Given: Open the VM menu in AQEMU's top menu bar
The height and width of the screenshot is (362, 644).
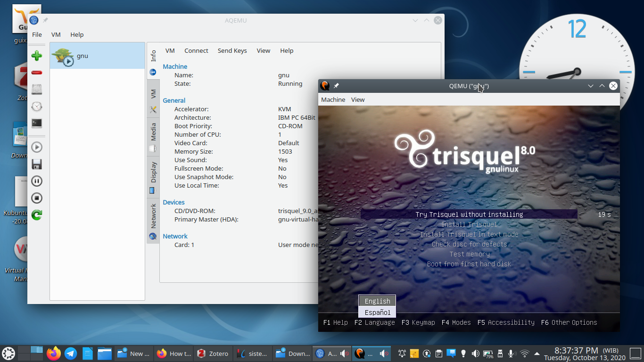Looking at the screenshot, I should point(56,34).
